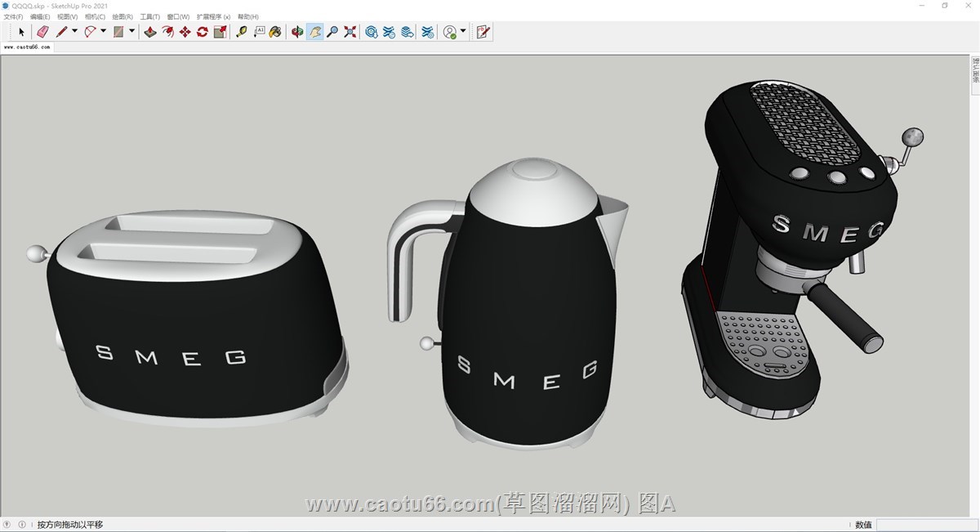Select the Orbit tool

pyautogui.click(x=297, y=32)
